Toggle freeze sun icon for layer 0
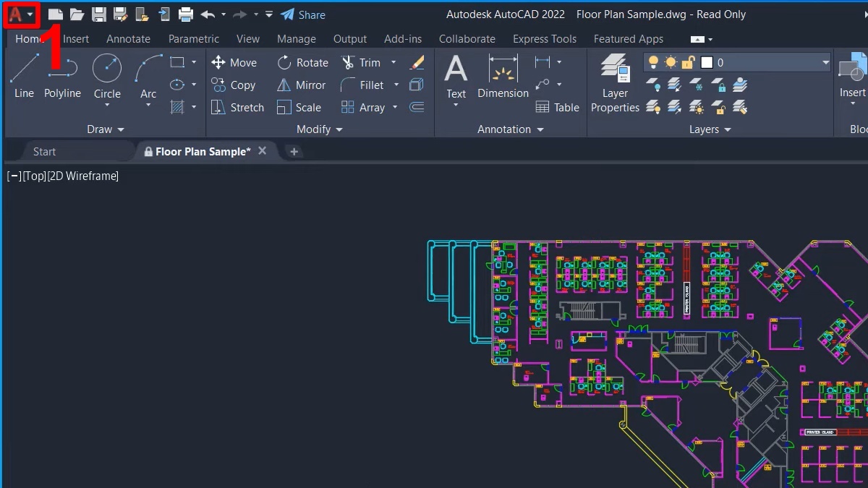Screen dimensions: 868x488 (x=671, y=63)
